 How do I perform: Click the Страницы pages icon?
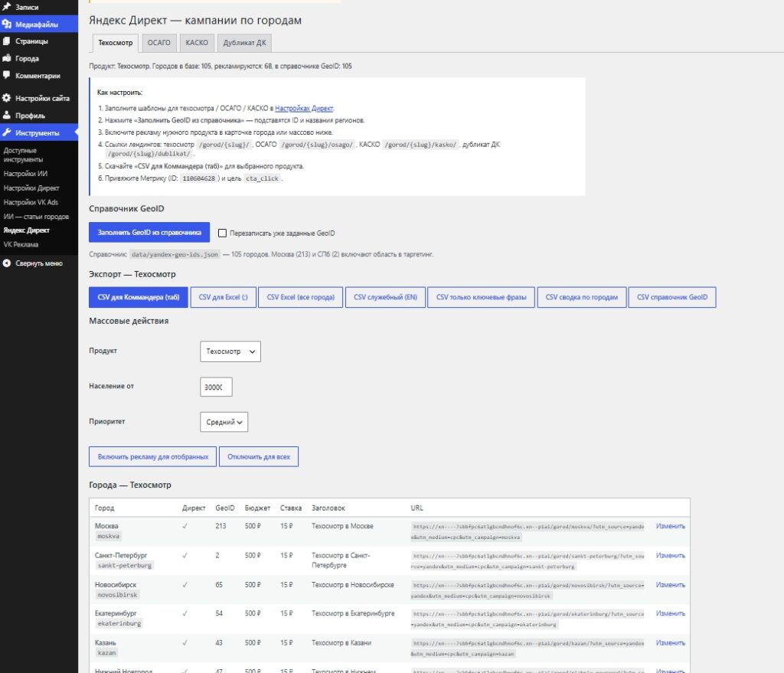[x=6, y=41]
